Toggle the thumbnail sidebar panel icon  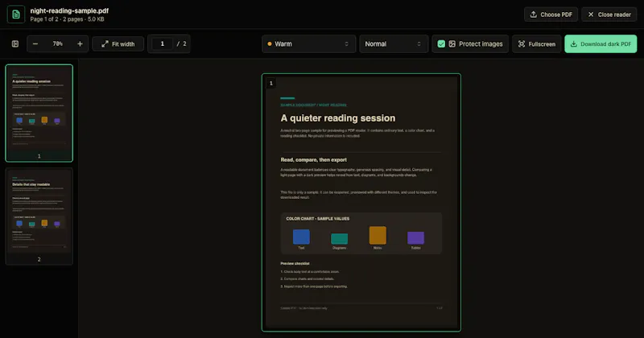(x=15, y=44)
